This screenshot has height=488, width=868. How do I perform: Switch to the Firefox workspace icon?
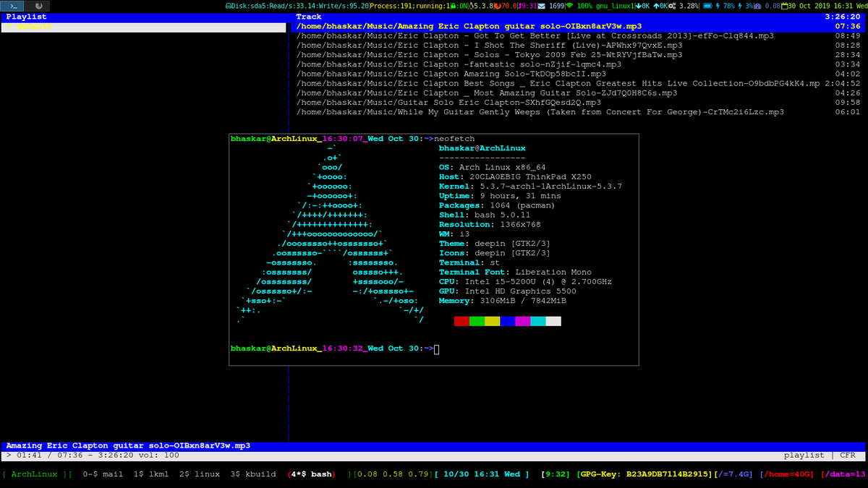click(38, 6)
